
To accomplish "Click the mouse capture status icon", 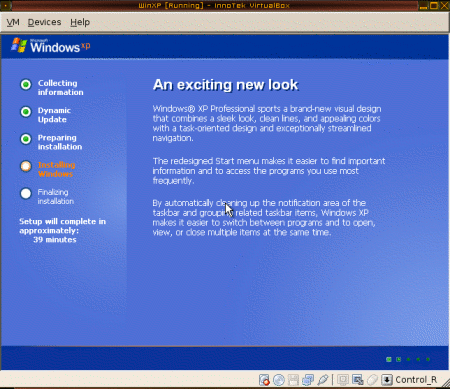I will (372, 380).
